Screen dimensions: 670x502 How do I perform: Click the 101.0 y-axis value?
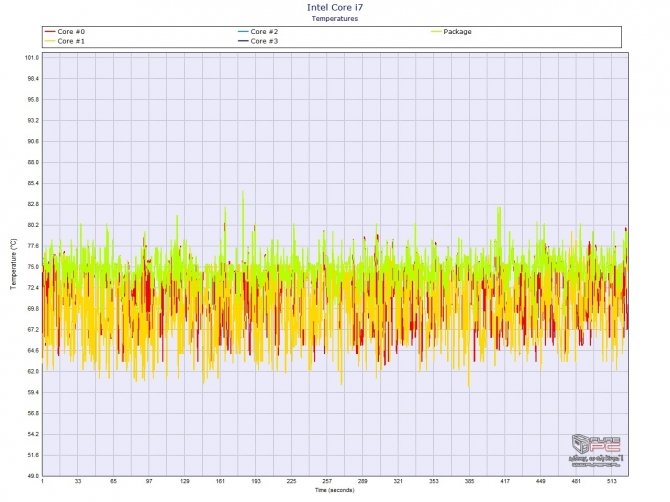point(32,58)
